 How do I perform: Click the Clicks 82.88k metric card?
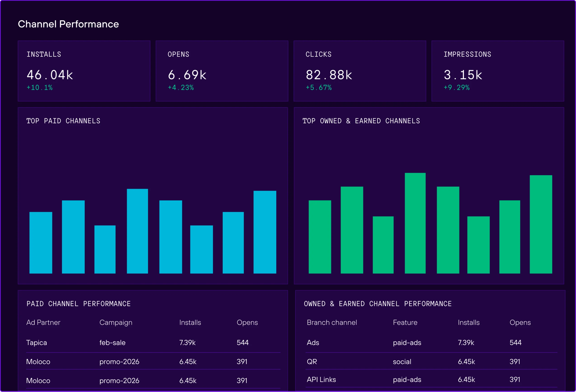coord(360,71)
